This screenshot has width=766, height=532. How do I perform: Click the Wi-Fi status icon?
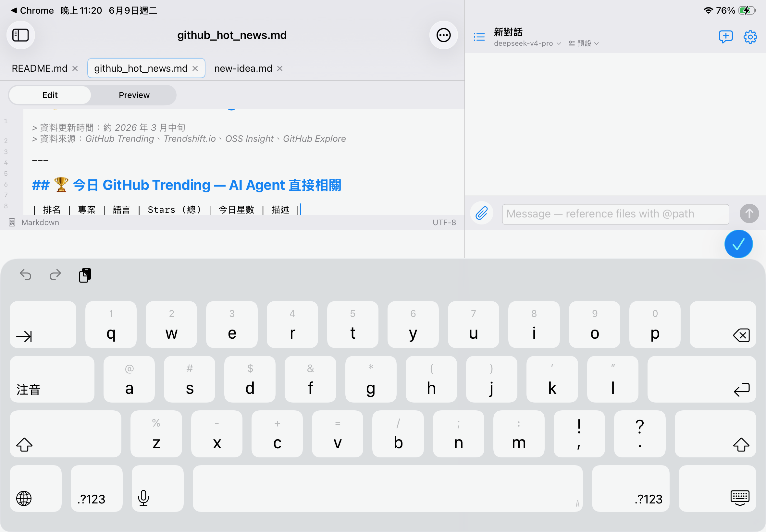tap(708, 10)
